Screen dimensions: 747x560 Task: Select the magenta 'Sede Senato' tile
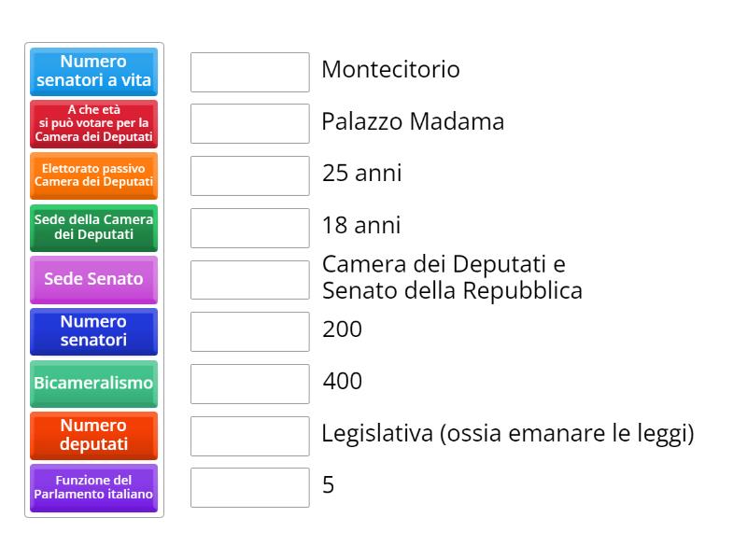[93, 279]
